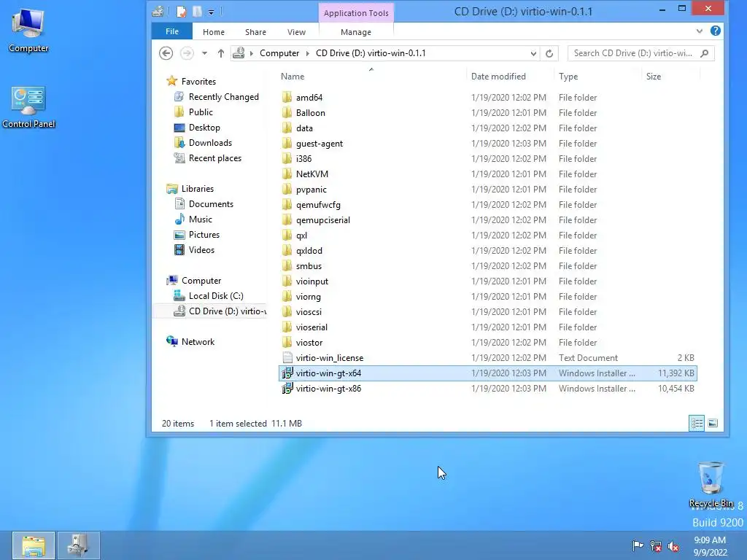Select the viostor folder icon
747x560 pixels.
coord(287,343)
